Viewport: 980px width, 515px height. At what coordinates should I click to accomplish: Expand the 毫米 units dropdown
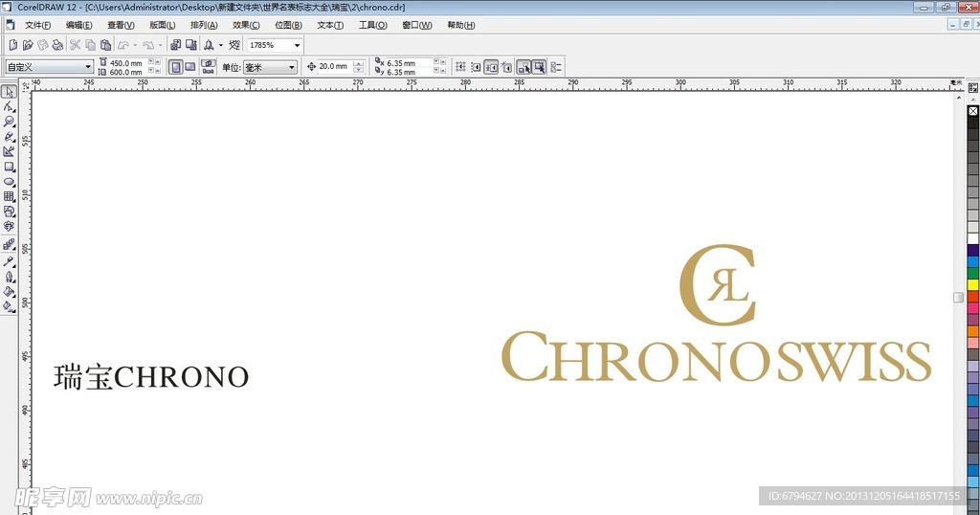(291, 67)
